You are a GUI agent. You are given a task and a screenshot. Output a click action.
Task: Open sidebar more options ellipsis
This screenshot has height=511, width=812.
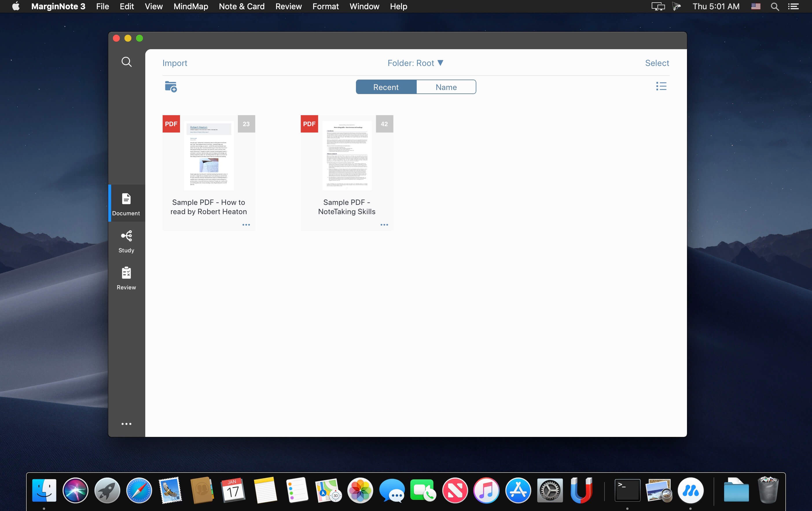pos(126,424)
